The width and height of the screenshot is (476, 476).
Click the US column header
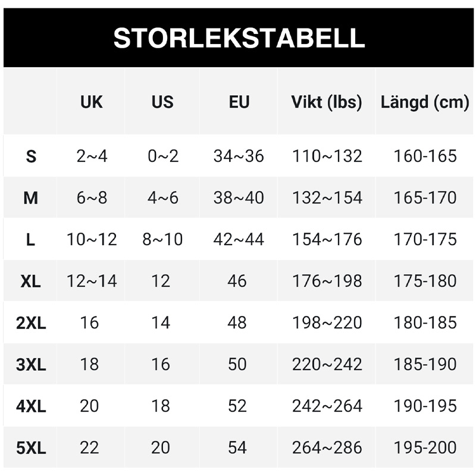pos(162,102)
